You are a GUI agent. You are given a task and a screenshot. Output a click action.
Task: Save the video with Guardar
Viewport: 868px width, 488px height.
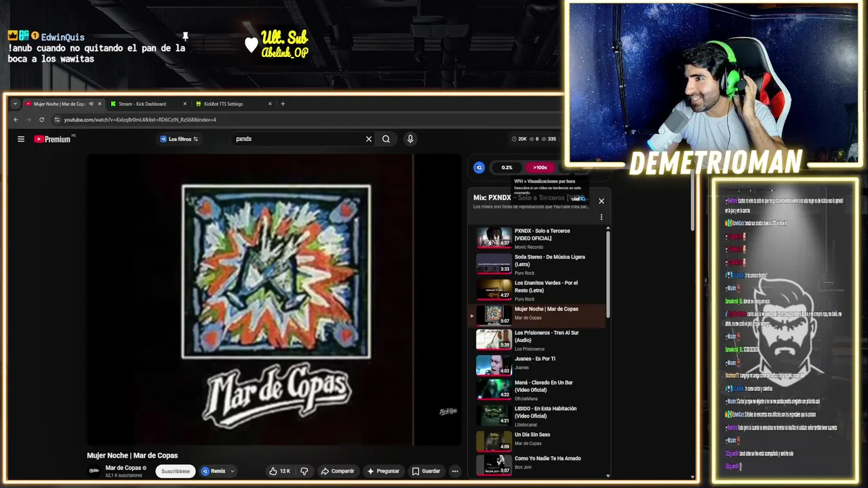[x=427, y=471]
